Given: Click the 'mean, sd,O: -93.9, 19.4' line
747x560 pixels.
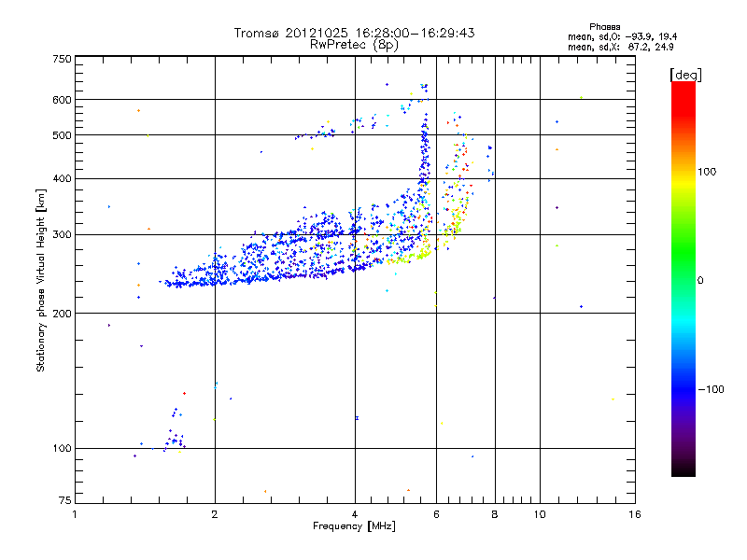Looking at the screenshot, I should (x=622, y=36).
